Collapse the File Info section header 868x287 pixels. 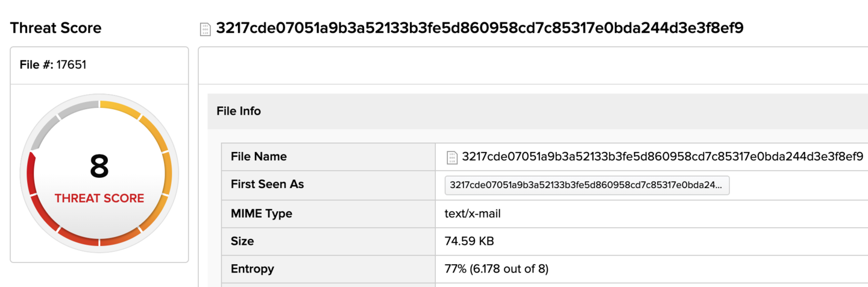click(538, 112)
